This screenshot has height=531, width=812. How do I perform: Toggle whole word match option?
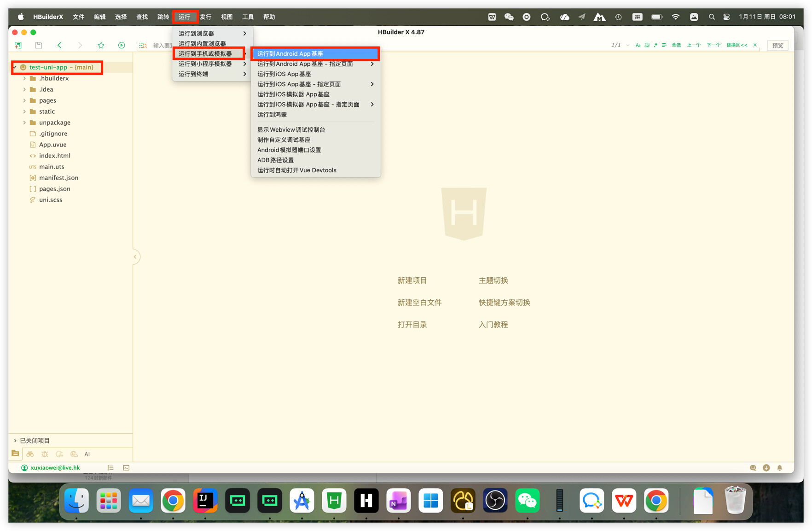[647, 45]
